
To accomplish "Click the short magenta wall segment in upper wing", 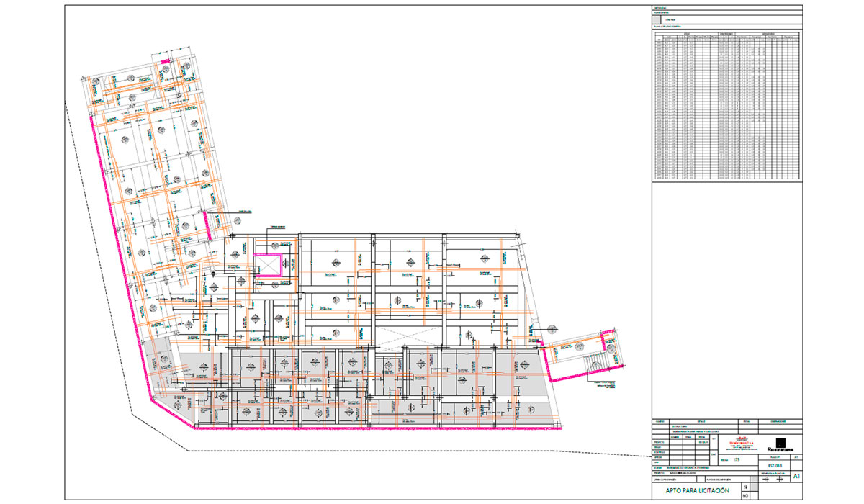I will click(210, 226).
